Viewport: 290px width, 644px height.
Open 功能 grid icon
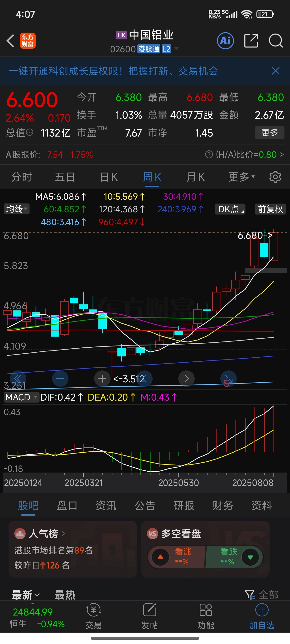206,616
